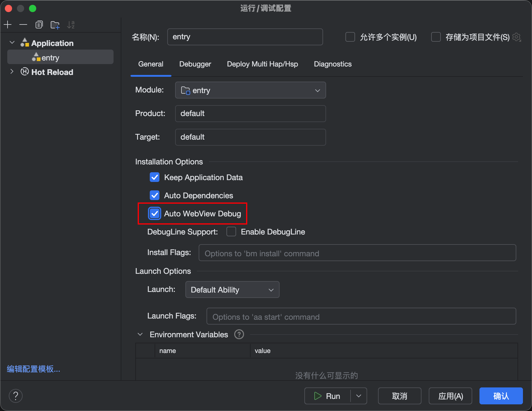Open the gear settings next to 存储为项目文件
532x411 pixels.
click(517, 37)
